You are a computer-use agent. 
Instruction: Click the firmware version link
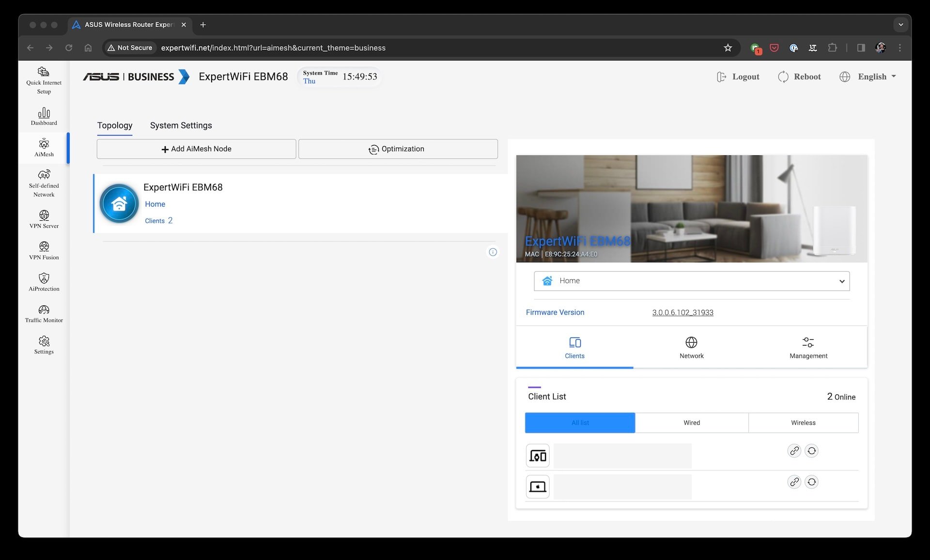pyautogui.click(x=682, y=312)
